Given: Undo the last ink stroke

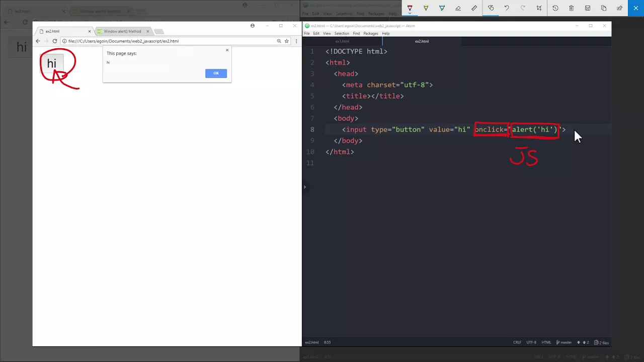Looking at the screenshot, I should coord(507,8).
